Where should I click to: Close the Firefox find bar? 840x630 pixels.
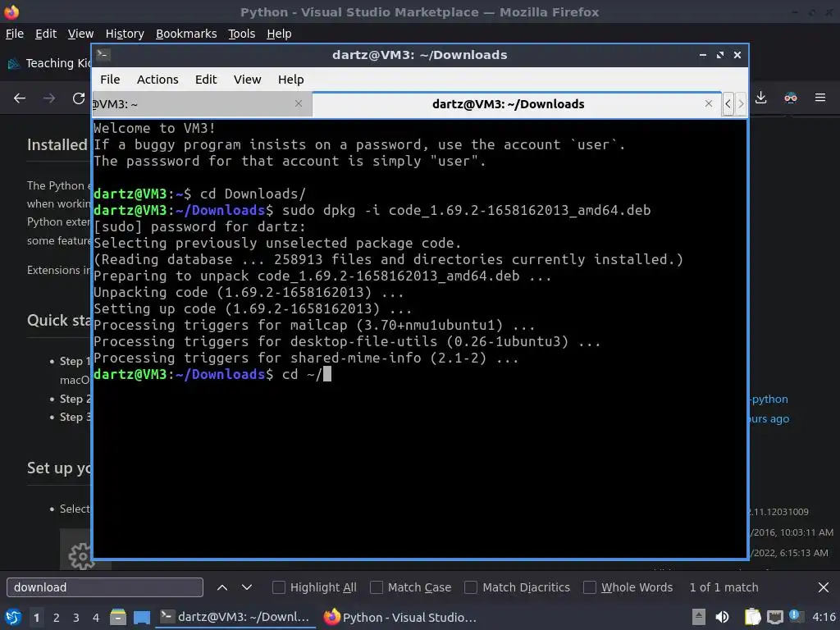point(824,587)
